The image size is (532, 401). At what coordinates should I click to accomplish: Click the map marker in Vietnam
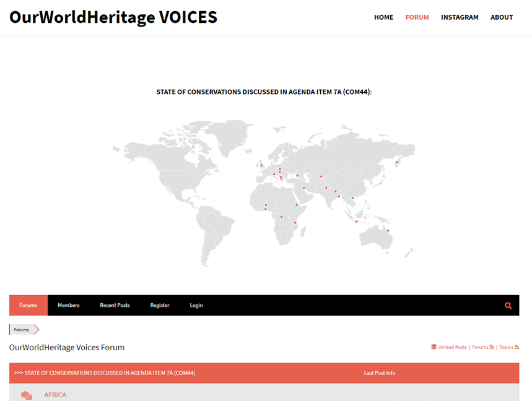click(x=352, y=198)
